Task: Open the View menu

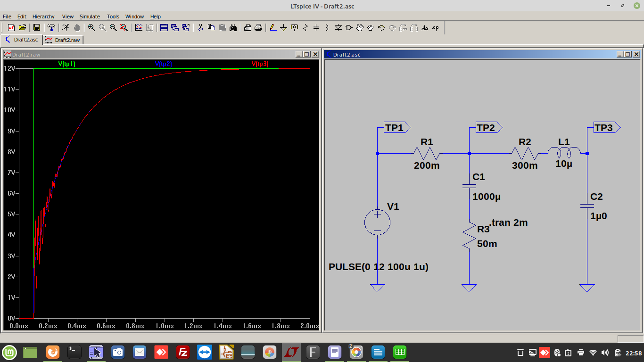Action: [67, 16]
